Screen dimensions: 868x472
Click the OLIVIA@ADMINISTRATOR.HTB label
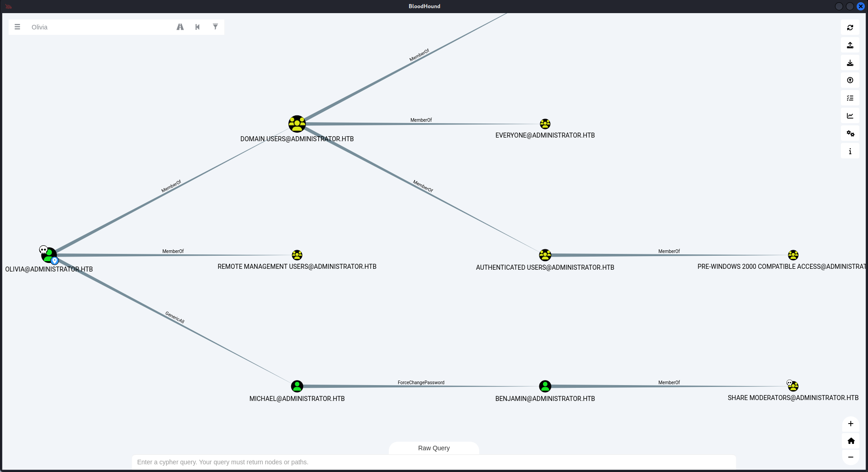49,269
